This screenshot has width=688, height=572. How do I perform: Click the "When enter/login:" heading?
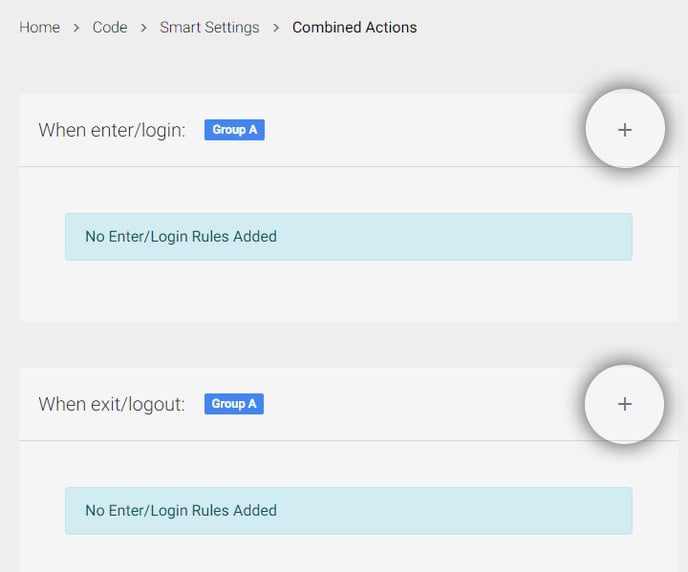(112, 130)
